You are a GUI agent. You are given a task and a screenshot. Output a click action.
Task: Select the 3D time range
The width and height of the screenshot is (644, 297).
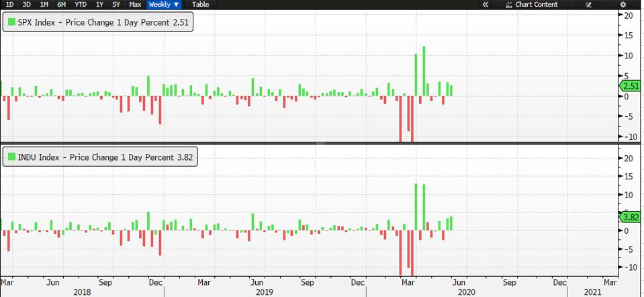pos(27,5)
